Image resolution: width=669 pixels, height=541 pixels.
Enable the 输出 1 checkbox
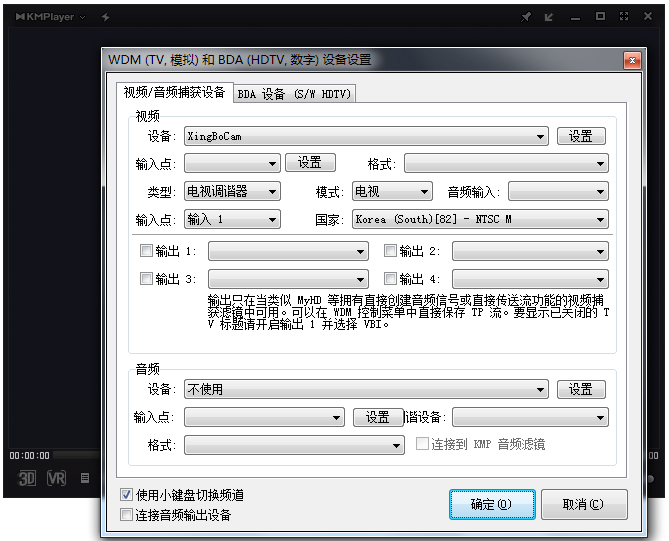146,250
